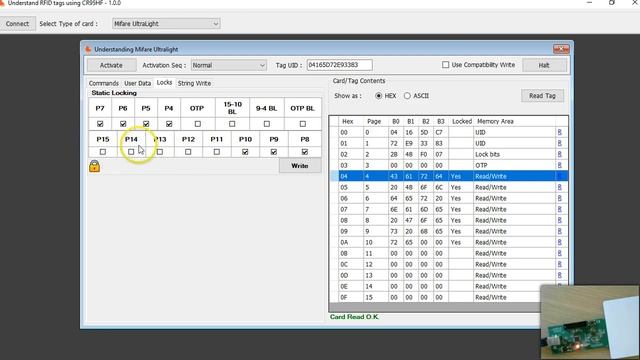Click the Card Read O.K. status text
The image size is (640, 360).
[354, 317]
